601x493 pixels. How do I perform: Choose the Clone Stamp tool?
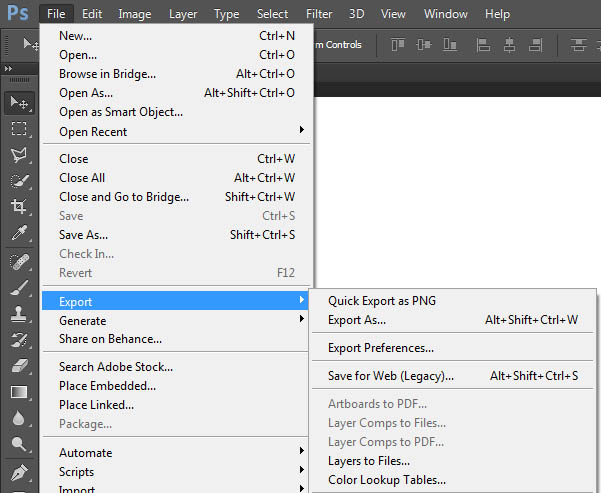(x=18, y=313)
